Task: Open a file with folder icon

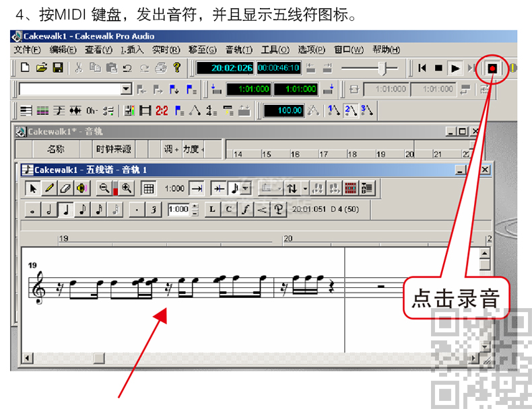Action: pos(41,68)
